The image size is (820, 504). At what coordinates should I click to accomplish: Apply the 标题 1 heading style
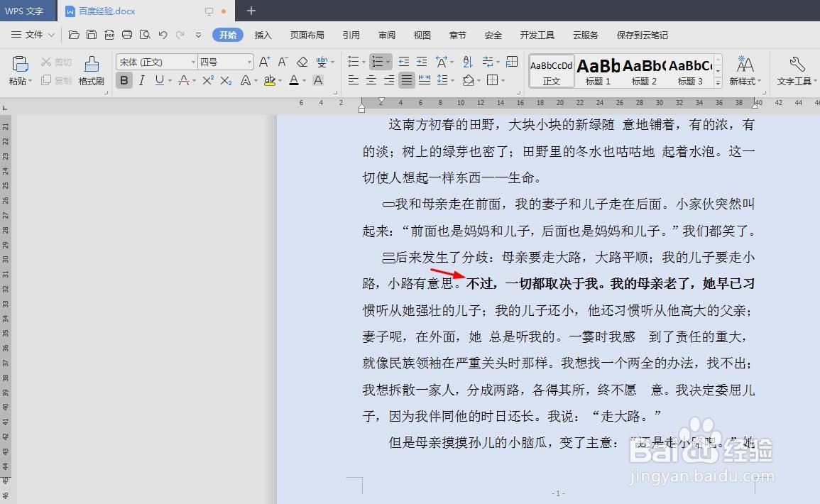coord(598,71)
